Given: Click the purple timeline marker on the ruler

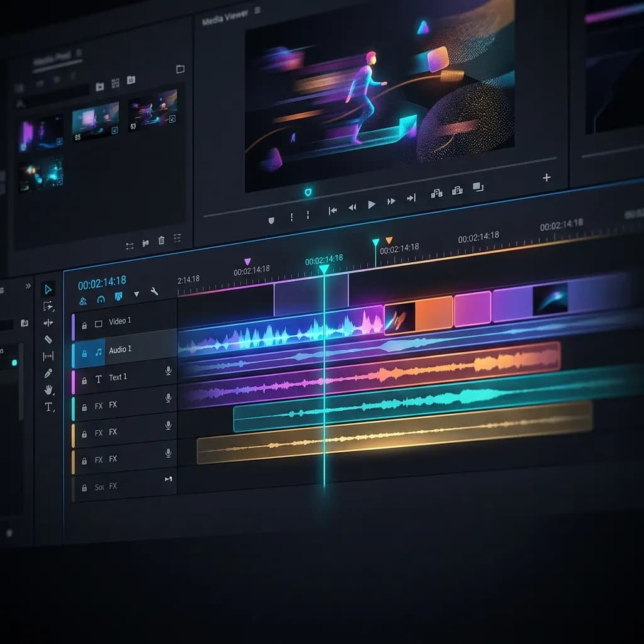Looking at the screenshot, I should point(247,262).
